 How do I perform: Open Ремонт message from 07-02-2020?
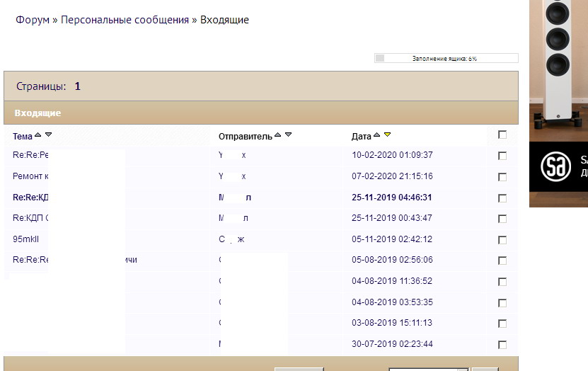30,176
